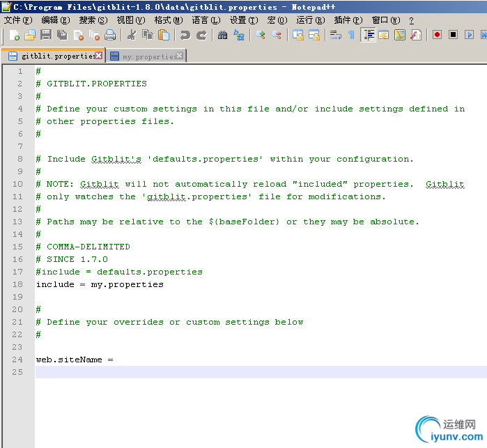Place cursor on 'include = my.properties' line

[100, 284]
